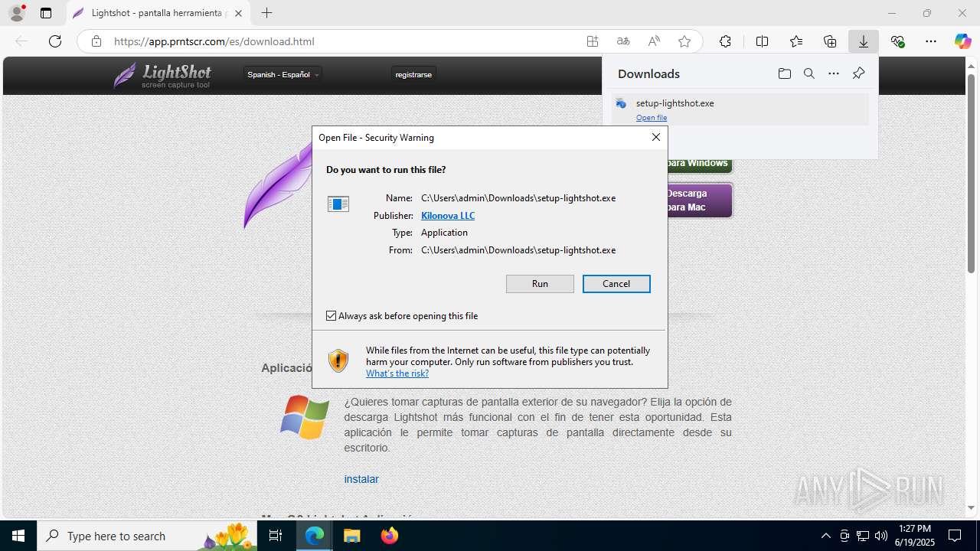Activate the read aloud icon

654,41
